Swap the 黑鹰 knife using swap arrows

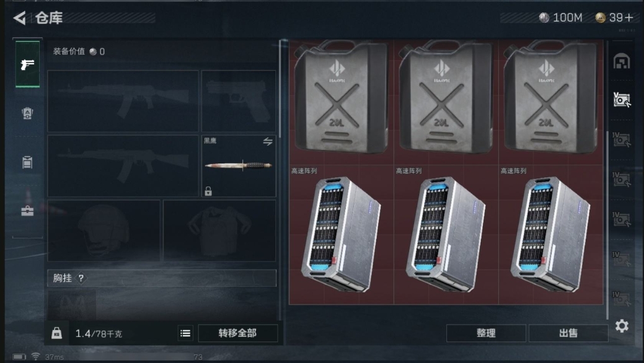click(x=268, y=142)
